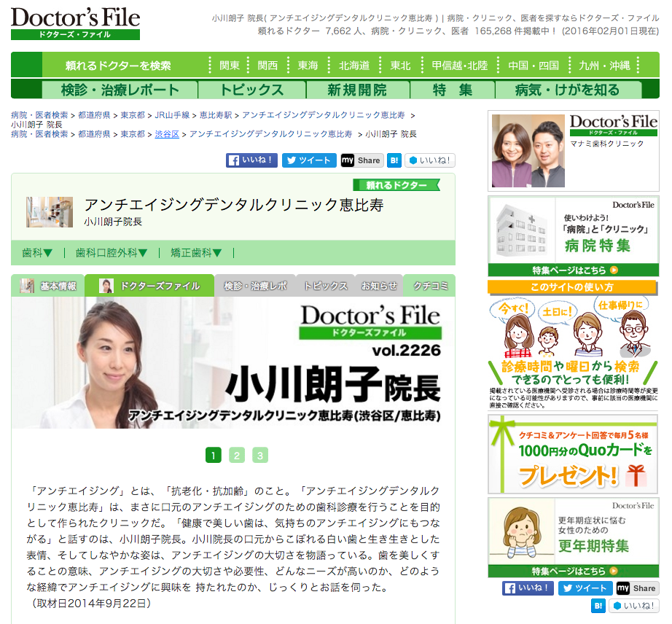Switch to the 基本情報 tab
672x624 pixels.
click(48, 286)
